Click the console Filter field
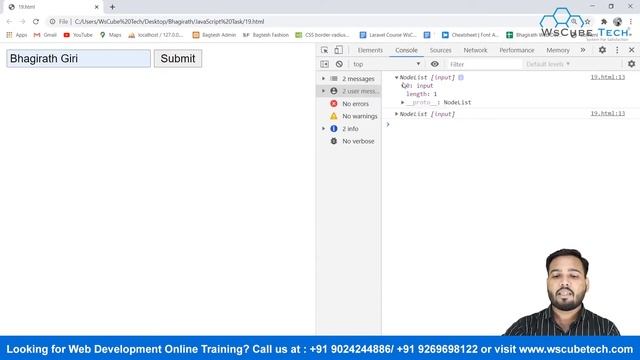Viewport: 640px width, 360px height. 485,64
